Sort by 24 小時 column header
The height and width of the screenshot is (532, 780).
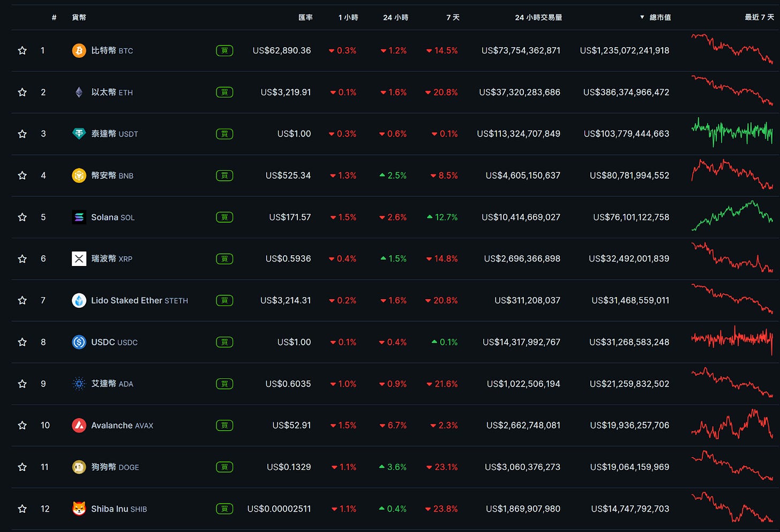[395, 17]
